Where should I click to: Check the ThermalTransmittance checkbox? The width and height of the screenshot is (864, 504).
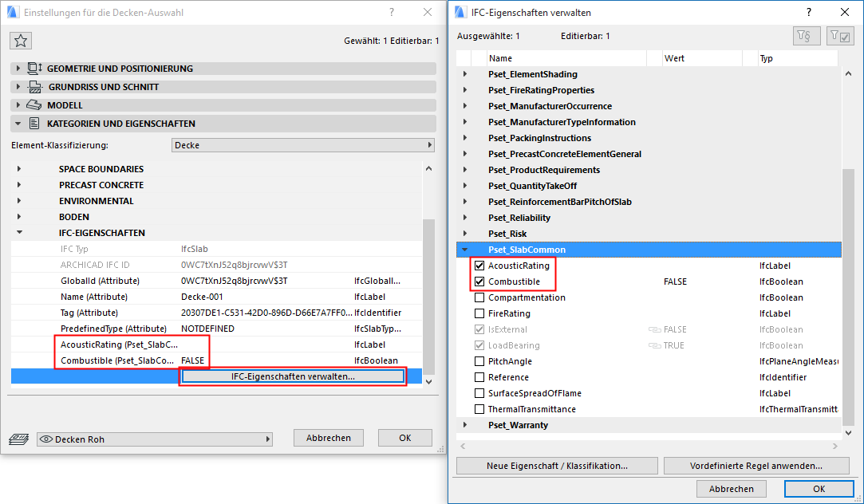click(479, 409)
